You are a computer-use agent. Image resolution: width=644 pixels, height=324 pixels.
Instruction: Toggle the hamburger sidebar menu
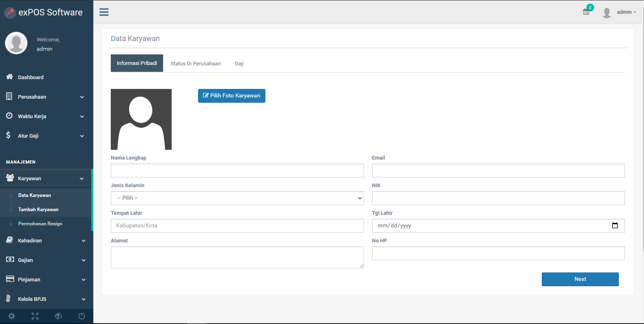point(104,12)
